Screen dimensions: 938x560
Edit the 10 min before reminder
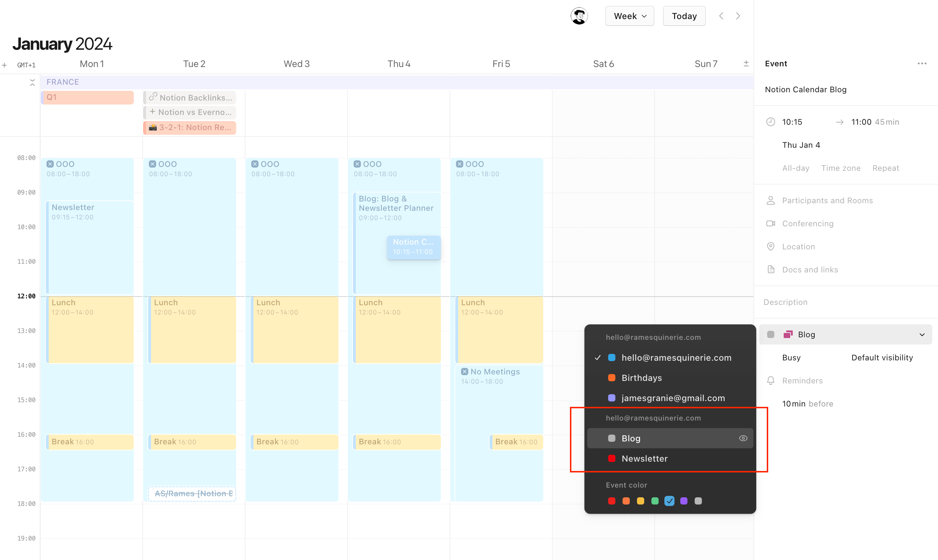(808, 403)
